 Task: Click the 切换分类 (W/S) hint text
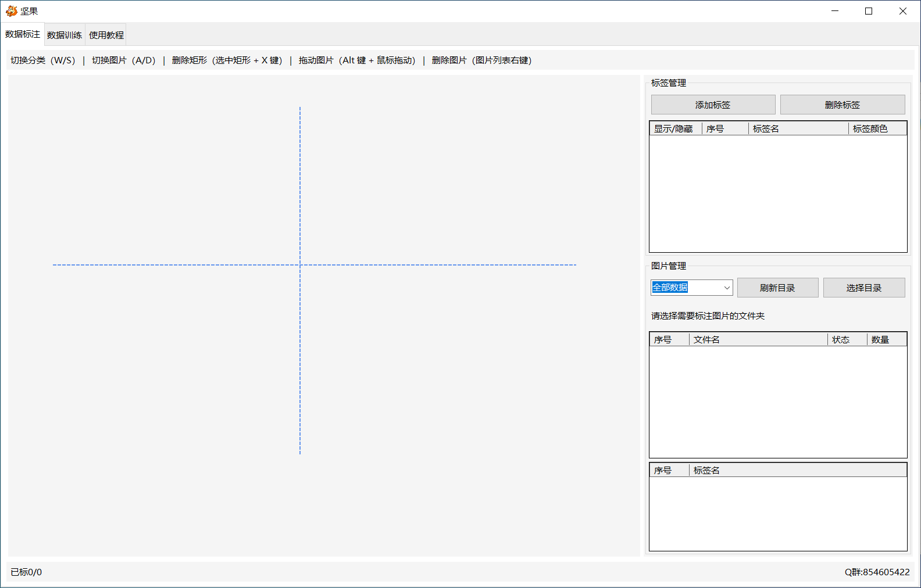tap(43, 60)
